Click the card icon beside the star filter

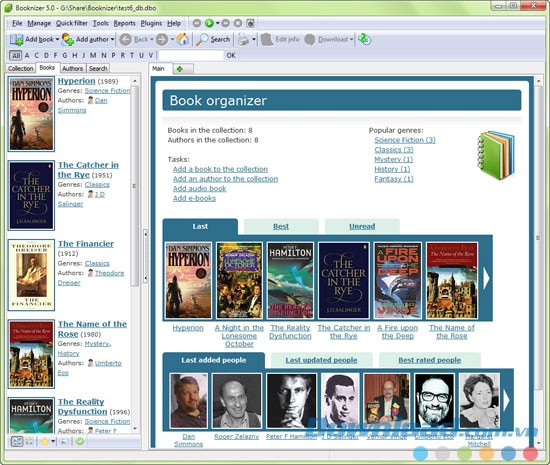[x=64, y=441]
